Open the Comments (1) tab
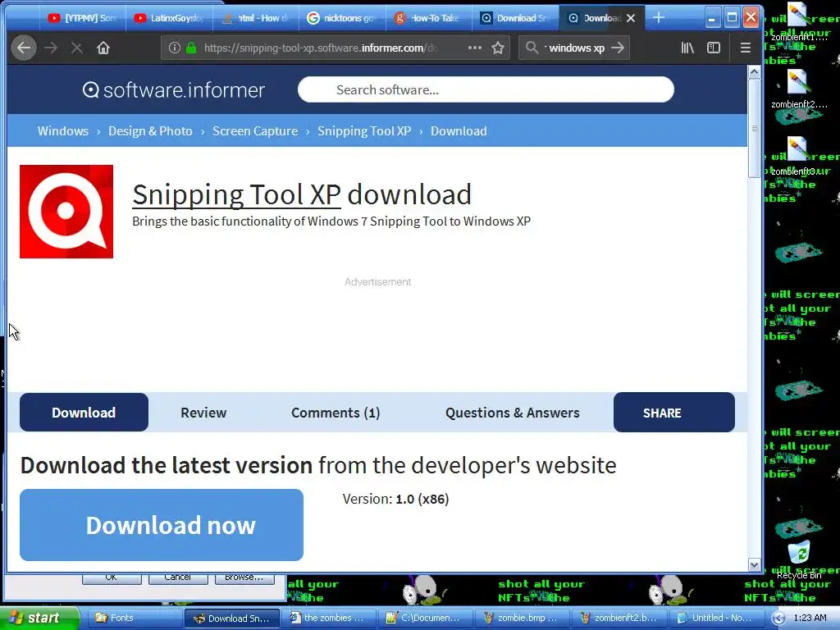Image resolution: width=840 pixels, height=630 pixels. [336, 413]
